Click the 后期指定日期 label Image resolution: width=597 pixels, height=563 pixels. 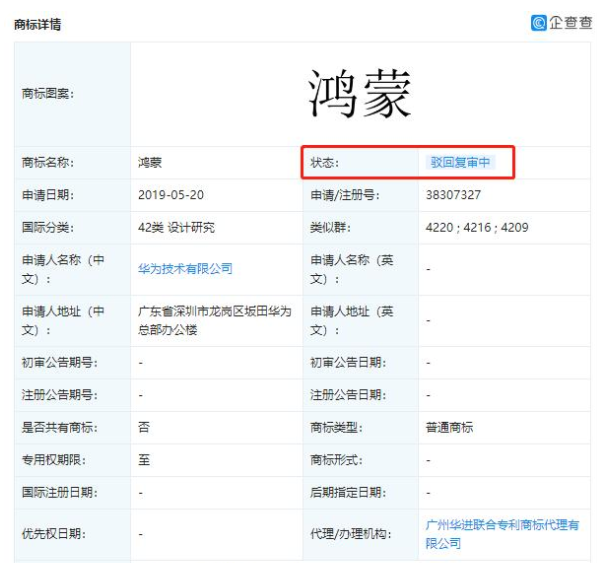[x=348, y=493]
